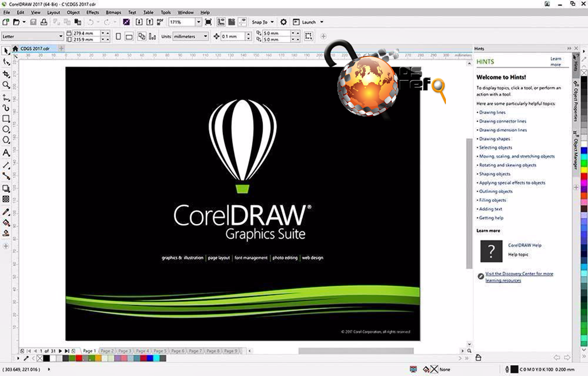Viewport: 588px width, 376px height.
Task: Click the New document icon
Action: pyautogui.click(x=5, y=22)
